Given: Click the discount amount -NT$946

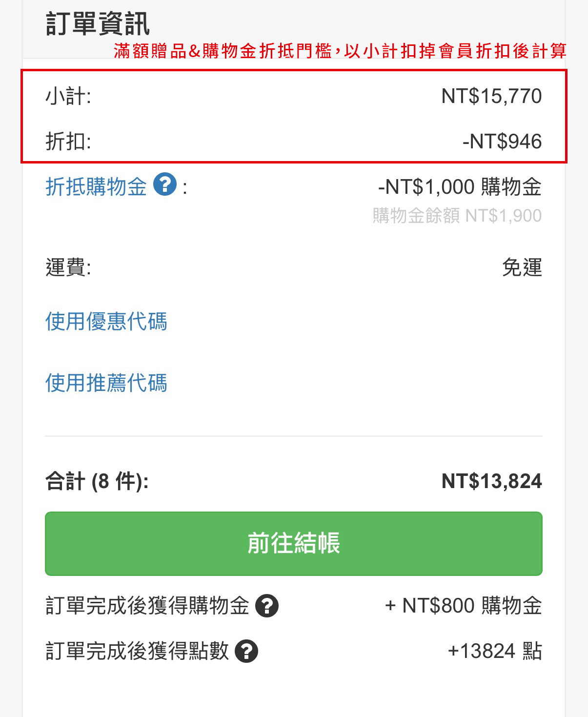Looking at the screenshot, I should coord(502,142).
